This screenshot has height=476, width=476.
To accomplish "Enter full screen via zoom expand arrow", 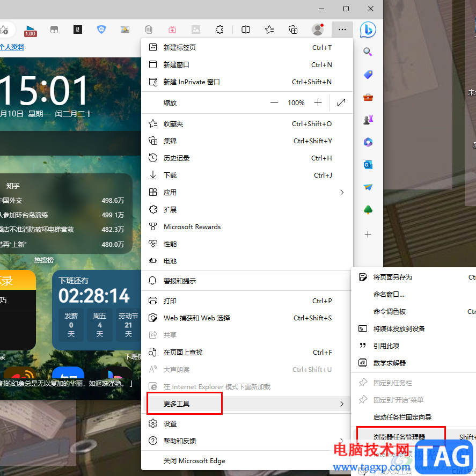I will (x=341, y=102).
